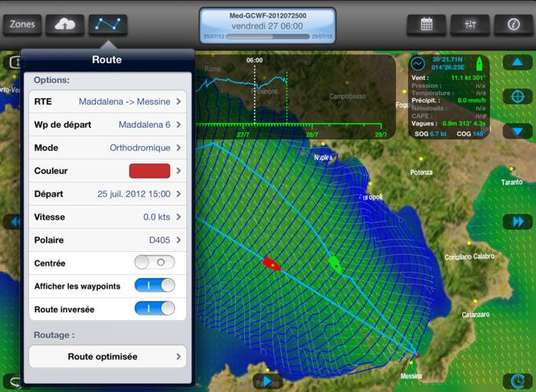Viewport: 536px width, 392px height.
Task: Tap the fast-forward double arrow icon
Action: [x=518, y=222]
